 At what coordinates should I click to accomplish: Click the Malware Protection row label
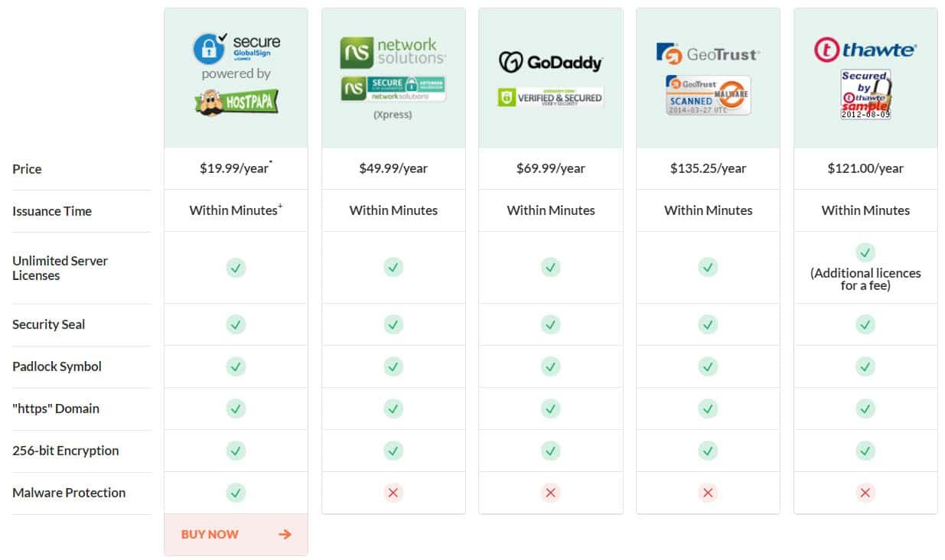[x=69, y=493]
